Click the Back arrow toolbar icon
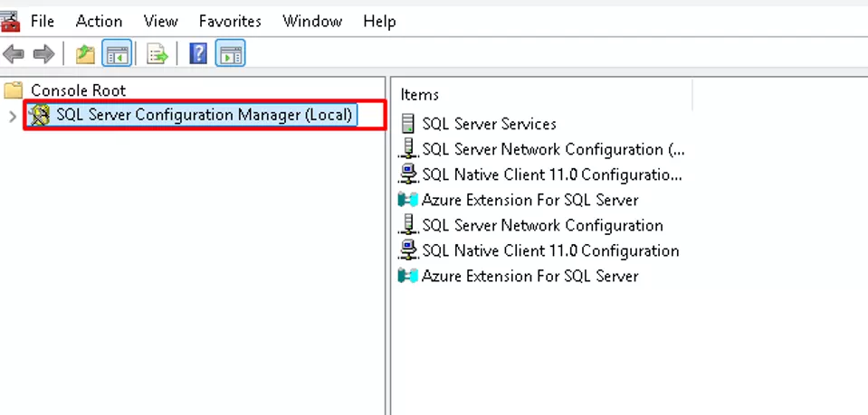The image size is (868, 415). [14, 54]
